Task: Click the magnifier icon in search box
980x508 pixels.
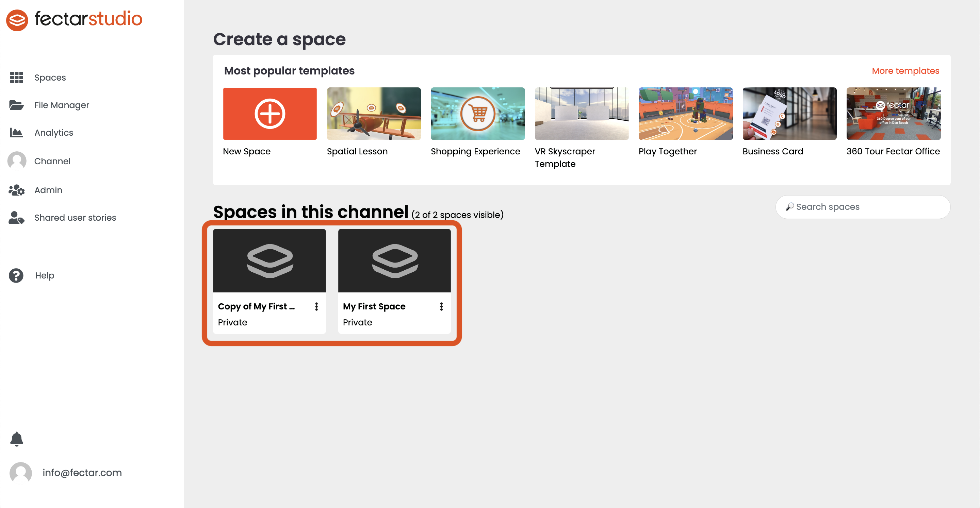Action: tap(790, 207)
